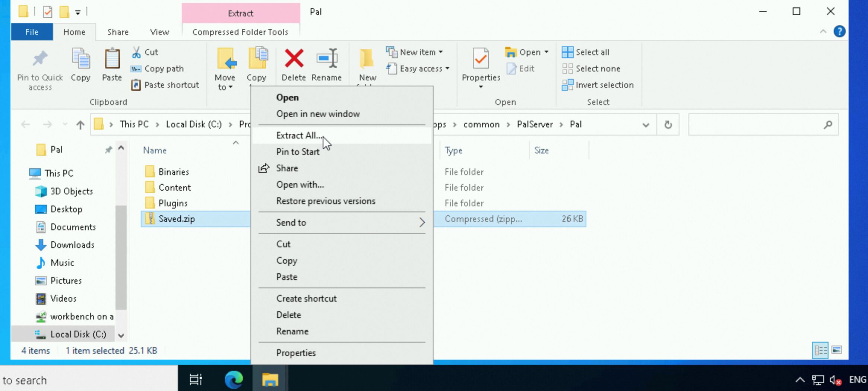
Task: Click the New folder ribbon icon
Action: click(367, 59)
